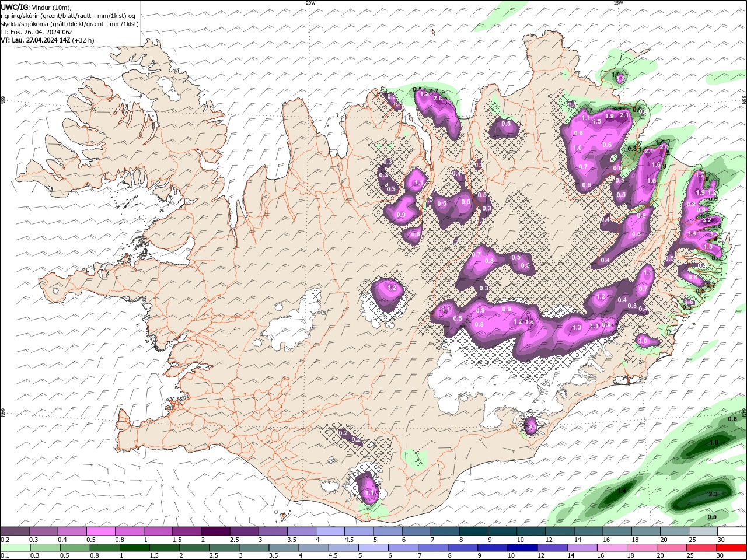Click the 'rigning/skúrir' legend description line

(x=68, y=16)
